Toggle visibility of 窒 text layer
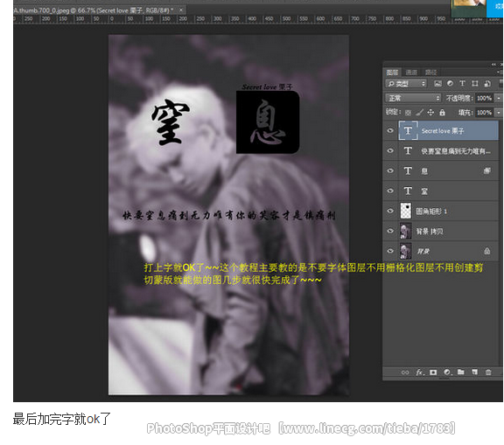504x445 pixels. click(390, 191)
